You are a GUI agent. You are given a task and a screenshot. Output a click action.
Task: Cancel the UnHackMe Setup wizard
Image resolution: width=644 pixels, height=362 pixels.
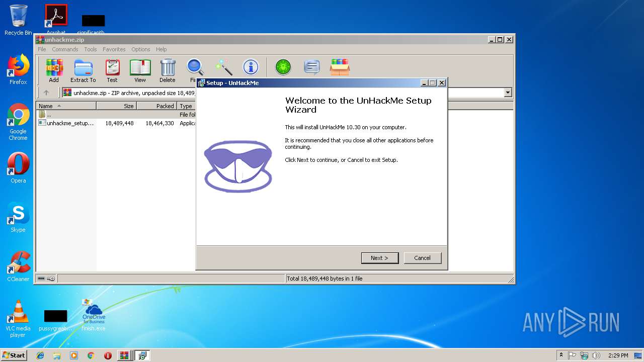(423, 258)
